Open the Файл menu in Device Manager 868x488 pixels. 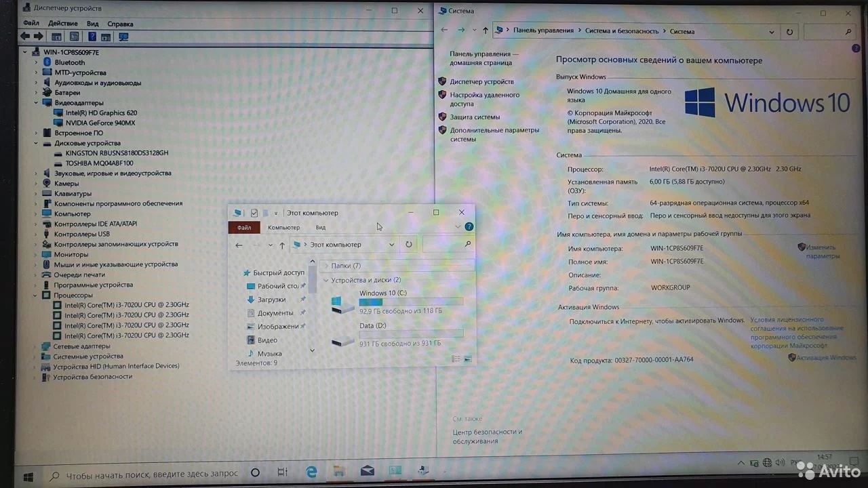[x=31, y=24]
